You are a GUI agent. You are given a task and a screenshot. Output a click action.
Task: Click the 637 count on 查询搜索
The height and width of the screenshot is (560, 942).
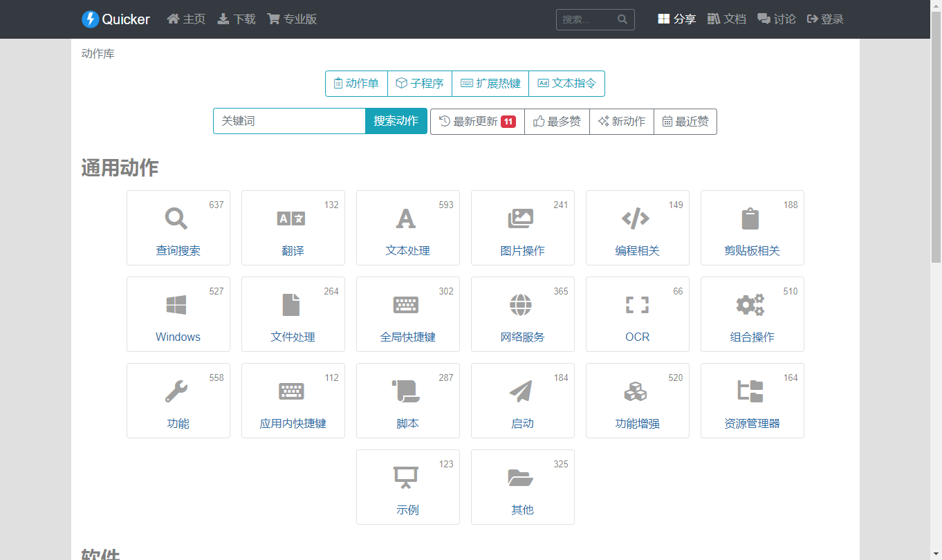(216, 205)
